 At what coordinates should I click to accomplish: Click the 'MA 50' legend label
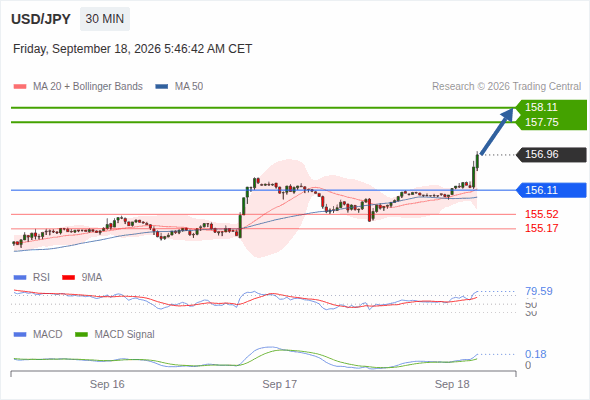coord(189,87)
